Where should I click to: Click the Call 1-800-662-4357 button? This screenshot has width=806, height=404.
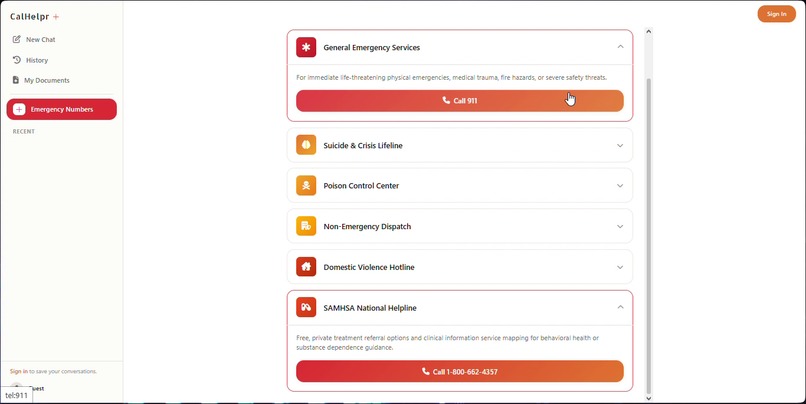point(460,371)
